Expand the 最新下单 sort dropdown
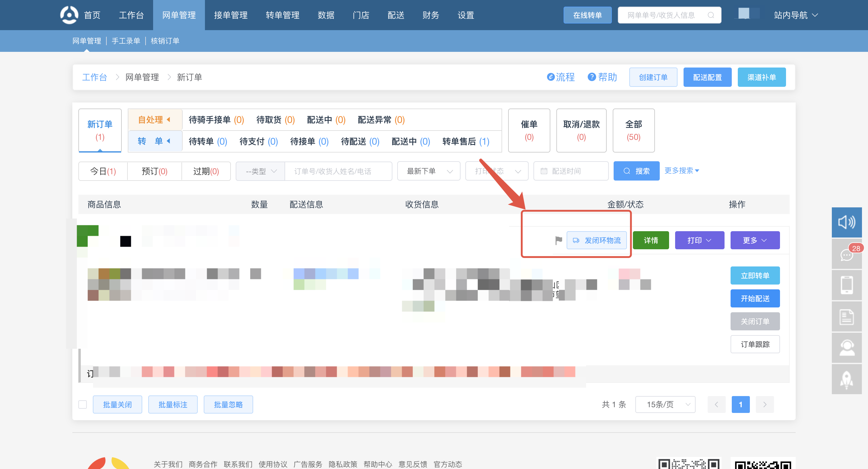 pos(428,171)
